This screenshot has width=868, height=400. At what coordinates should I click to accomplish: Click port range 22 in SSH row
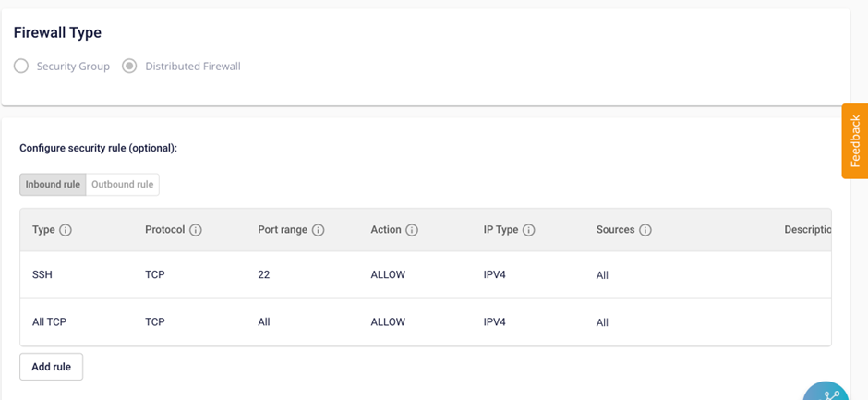coord(263,275)
